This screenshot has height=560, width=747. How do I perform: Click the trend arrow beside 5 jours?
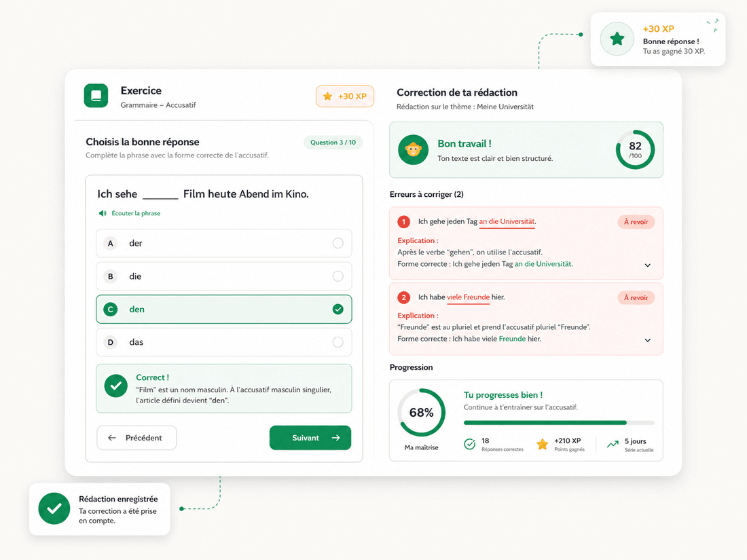pos(613,445)
